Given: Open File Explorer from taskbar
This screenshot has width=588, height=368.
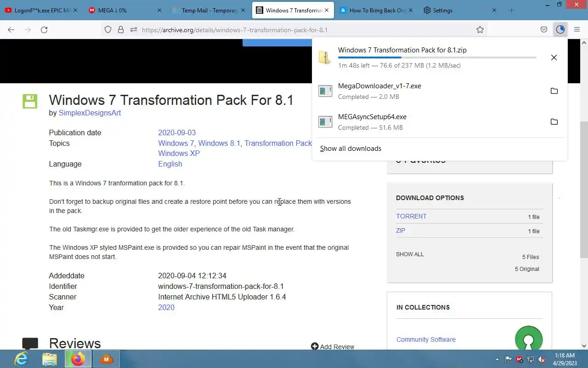Looking at the screenshot, I should tap(50, 359).
